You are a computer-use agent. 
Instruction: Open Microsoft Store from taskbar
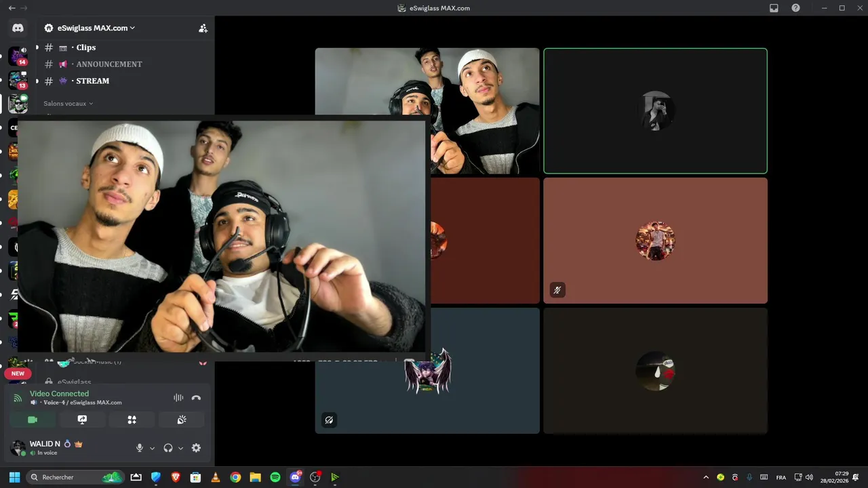pos(196,477)
